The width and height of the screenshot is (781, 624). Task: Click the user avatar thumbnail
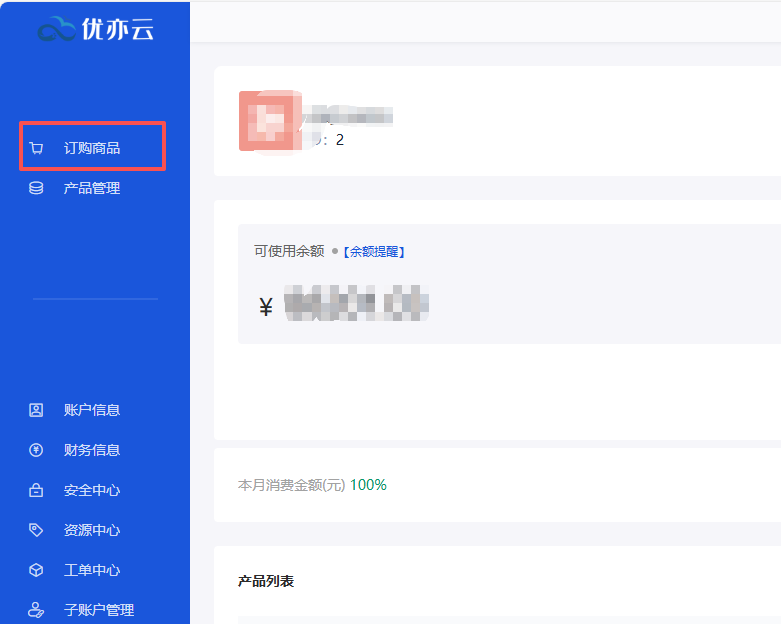tap(267, 121)
